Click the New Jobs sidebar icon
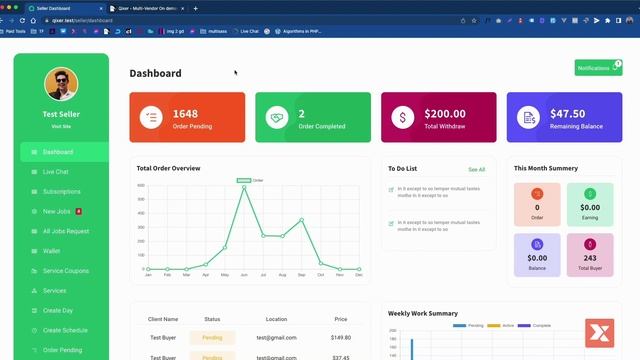The width and height of the screenshot is (640, 360). 34,211
